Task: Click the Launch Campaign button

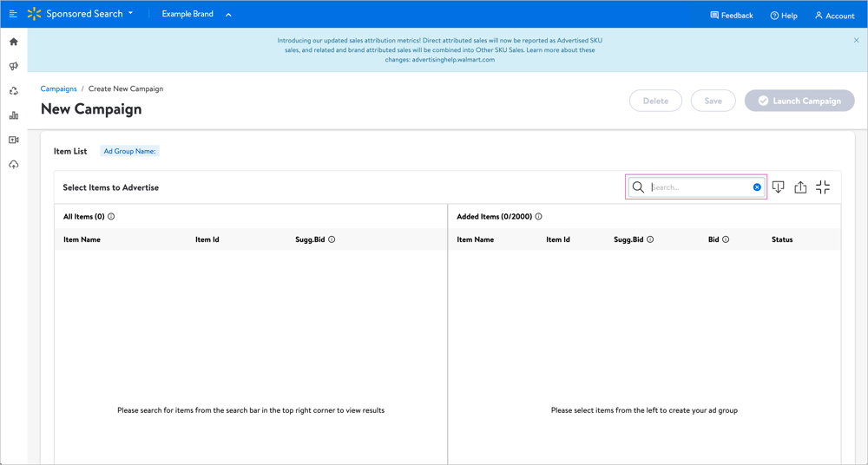Action: 799,101
